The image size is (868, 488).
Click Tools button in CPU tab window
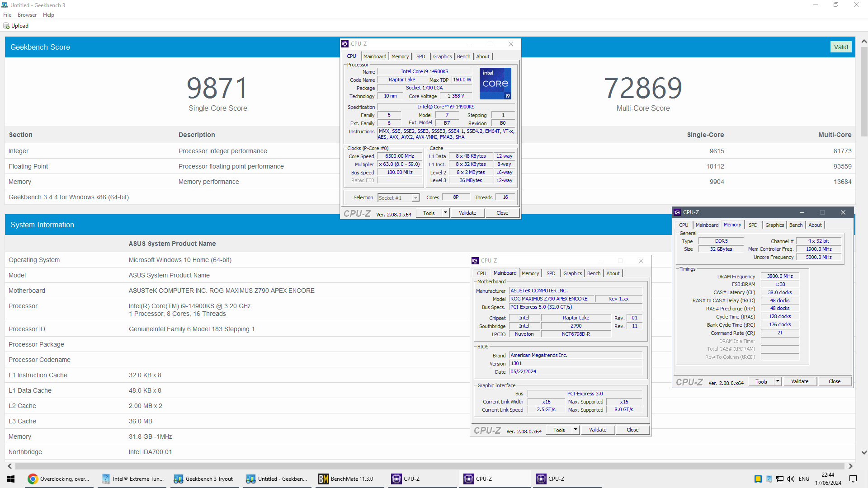pyautogui.click(x=429, y=213)
